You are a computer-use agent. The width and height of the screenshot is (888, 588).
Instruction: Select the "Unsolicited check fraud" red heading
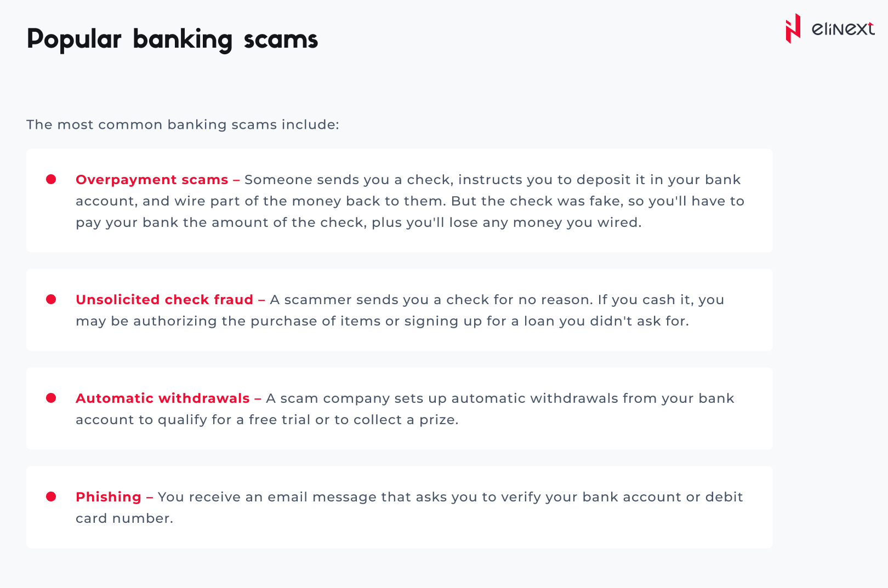(x=164, y=300)
